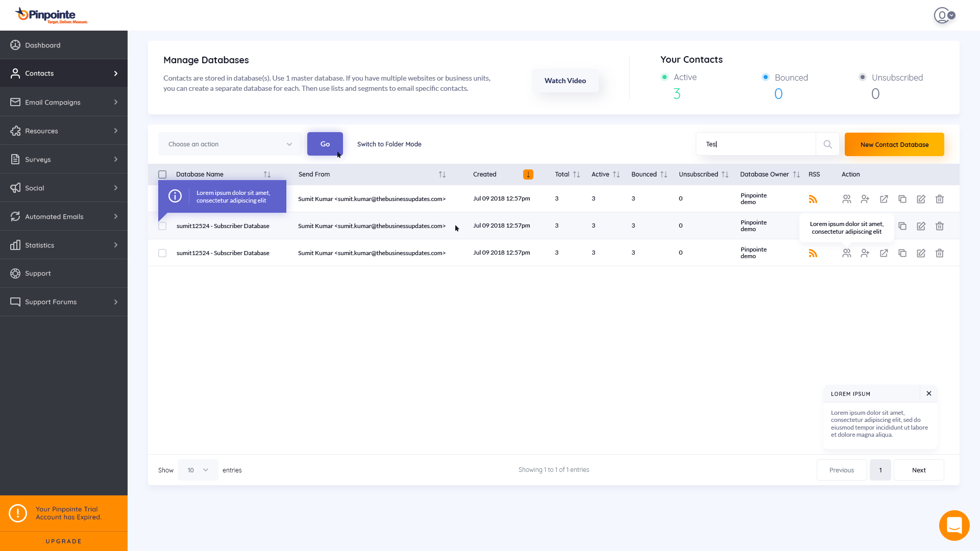
Task: Open the entries-per-page dropdown
Action: [198, 470]
